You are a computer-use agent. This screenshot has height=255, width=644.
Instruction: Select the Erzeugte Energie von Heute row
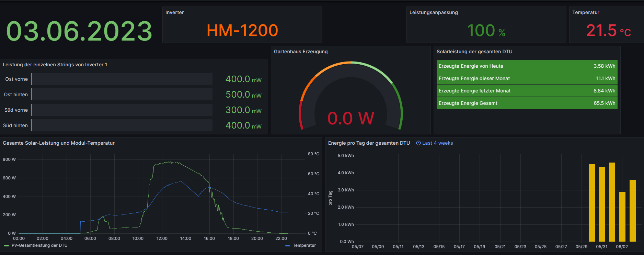(481, 66)
